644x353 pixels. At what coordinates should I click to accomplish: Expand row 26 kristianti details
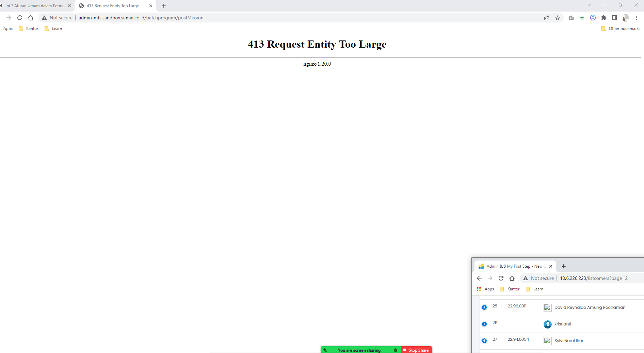click(x=484, y=324)
